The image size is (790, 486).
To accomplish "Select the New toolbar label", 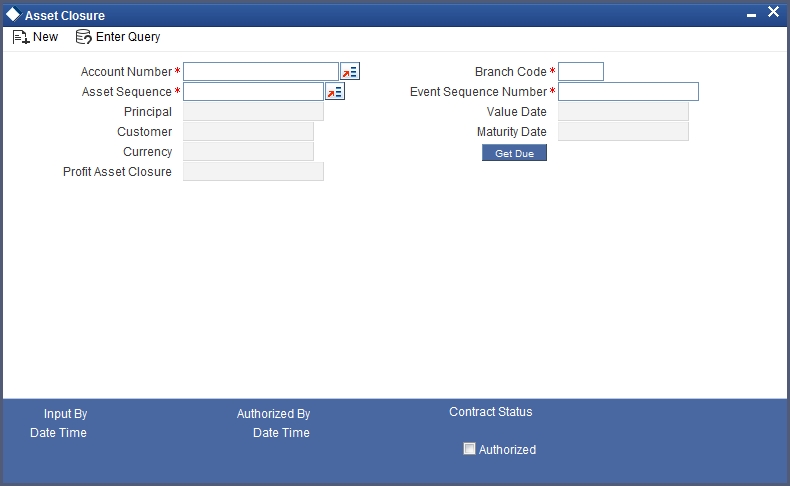I will coord(45,37).
